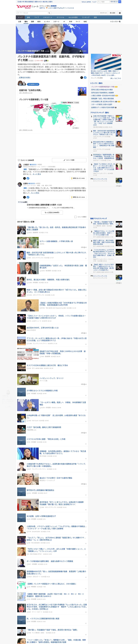
Task: Open the トップ navigation tab
Action: click(x=20, y=17)
